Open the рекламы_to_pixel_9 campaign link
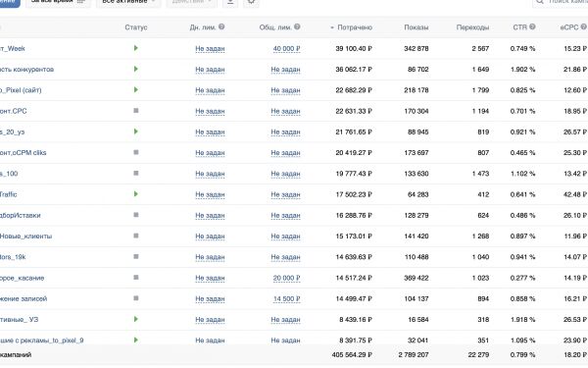This screenshot has height=368, width=588. point(41,341)
